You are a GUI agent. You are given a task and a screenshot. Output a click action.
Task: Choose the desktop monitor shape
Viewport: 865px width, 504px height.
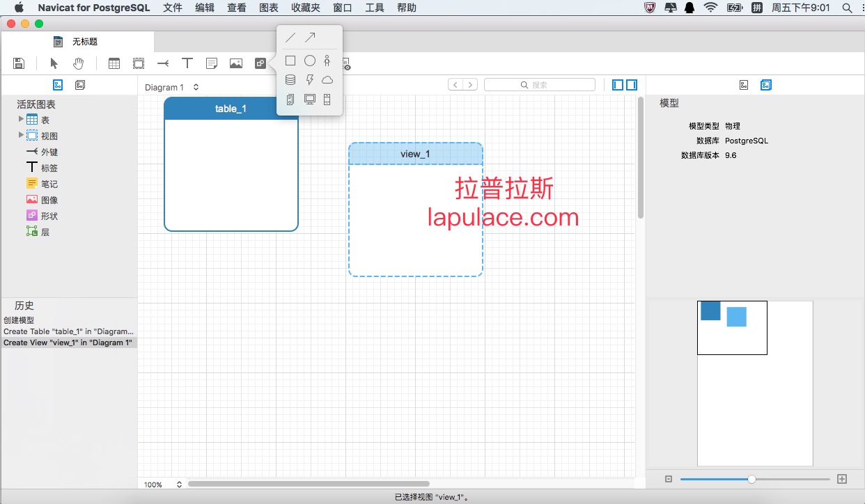tap(310, 100)
